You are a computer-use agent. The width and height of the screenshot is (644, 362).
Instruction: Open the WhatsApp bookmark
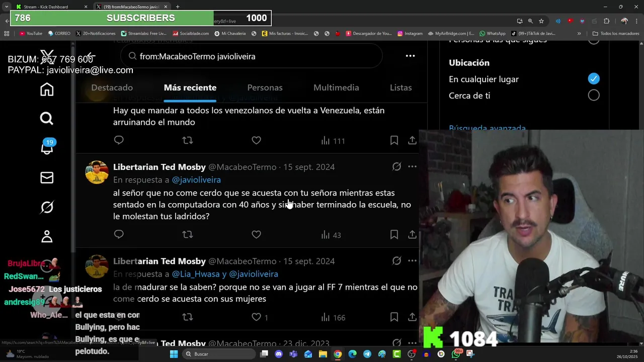492,34
